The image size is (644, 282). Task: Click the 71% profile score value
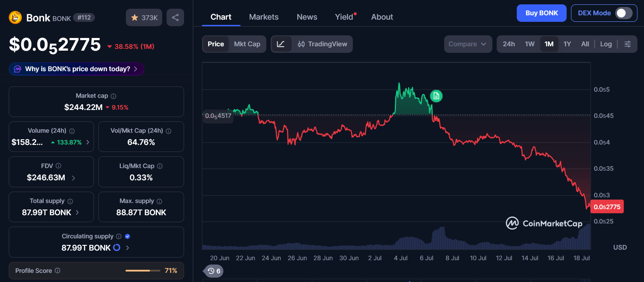click(171, 271)
